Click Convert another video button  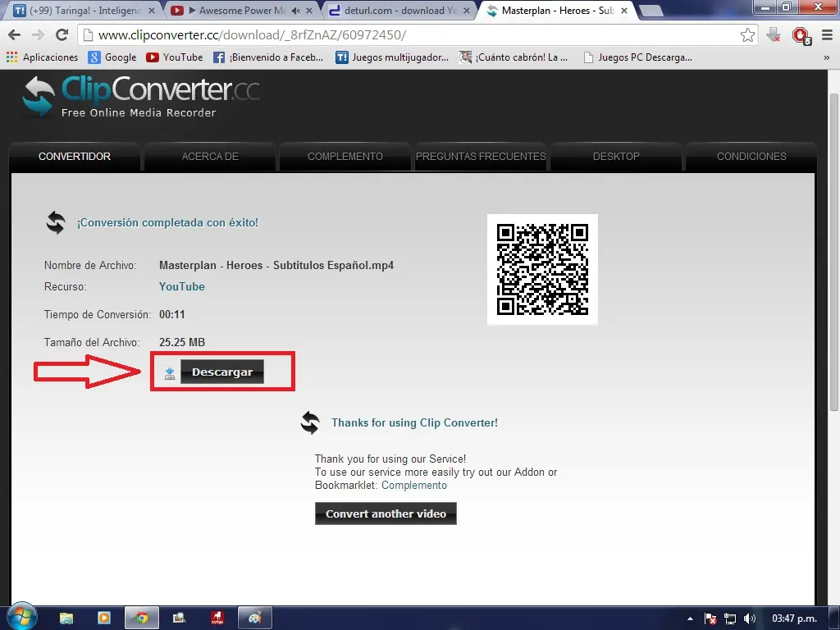[x=386, y=514]
